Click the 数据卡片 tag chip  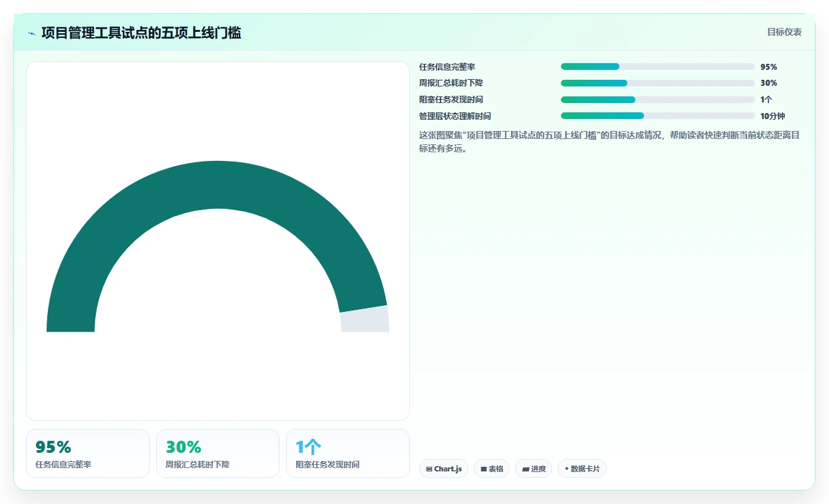coord(582,469)
